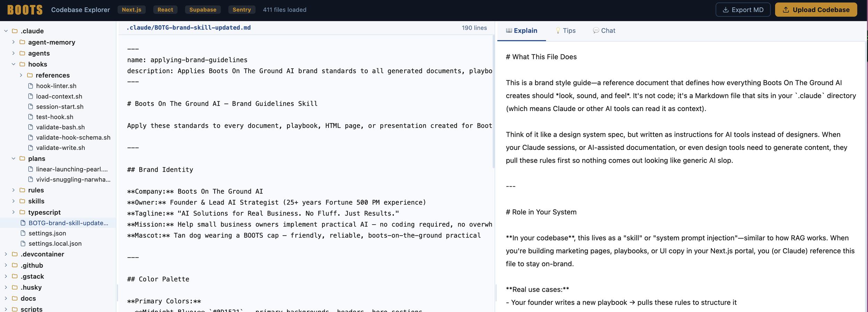The width and height of the screenshot is (868, 312).
Task: Click the speech bubble icon on the Chat tab
Action: coord(596,31)
